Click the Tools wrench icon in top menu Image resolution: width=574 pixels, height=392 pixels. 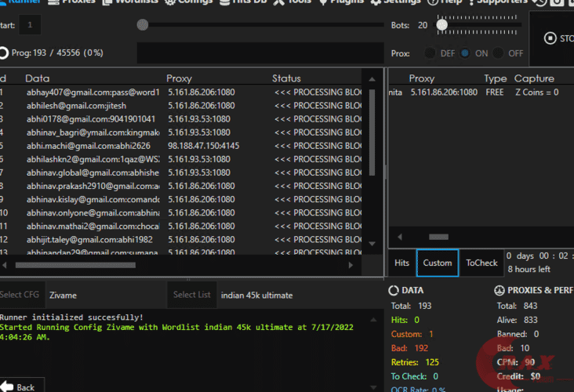point(279,2)
